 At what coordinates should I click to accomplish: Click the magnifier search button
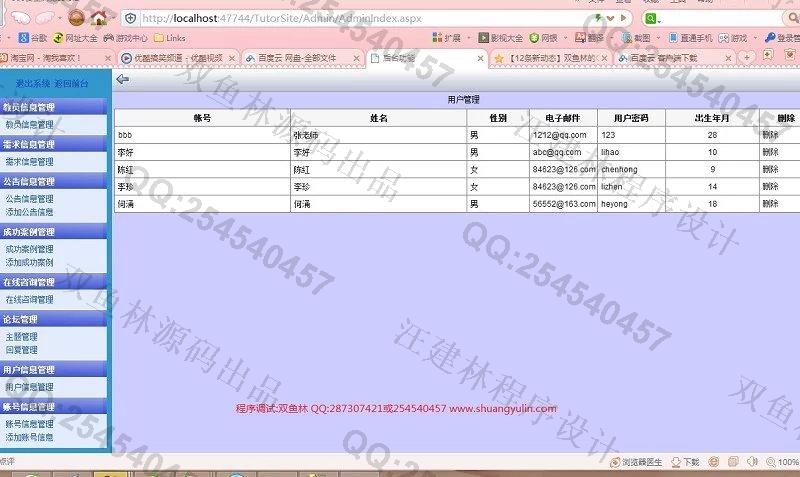793,18
